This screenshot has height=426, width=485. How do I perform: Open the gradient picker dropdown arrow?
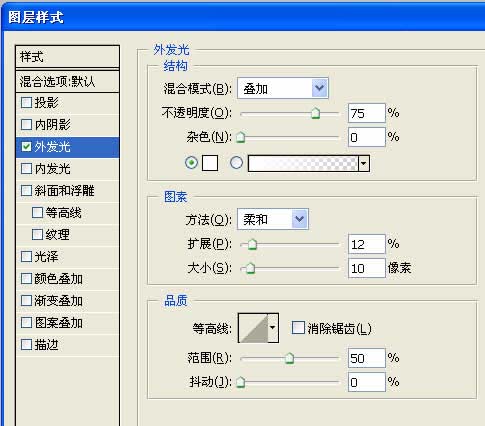point(364,163)
